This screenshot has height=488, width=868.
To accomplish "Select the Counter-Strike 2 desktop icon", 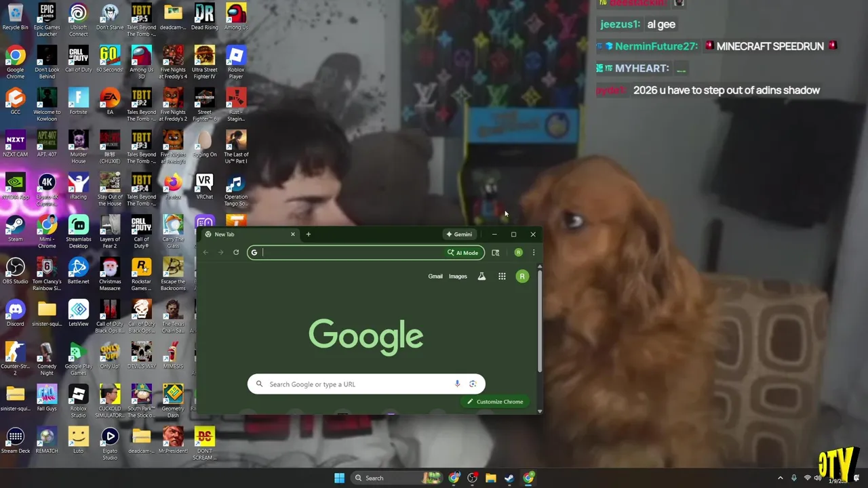I will 15,359.
